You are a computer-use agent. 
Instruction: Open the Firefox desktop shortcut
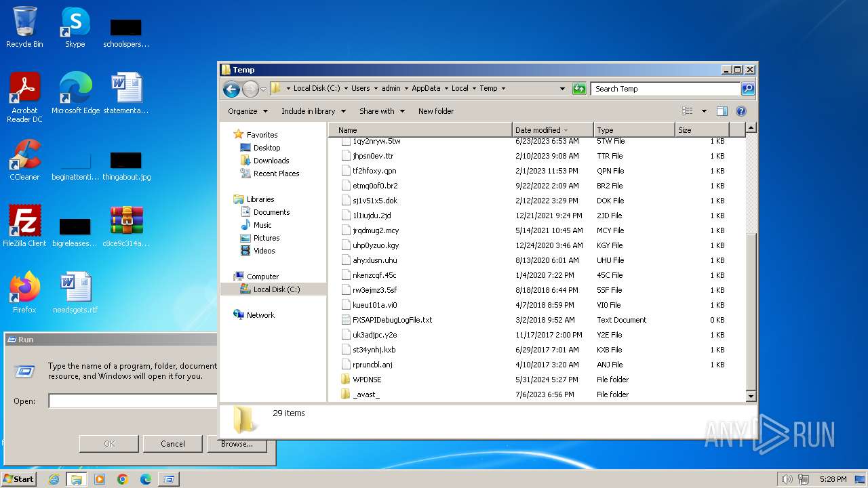click(24, 292)
